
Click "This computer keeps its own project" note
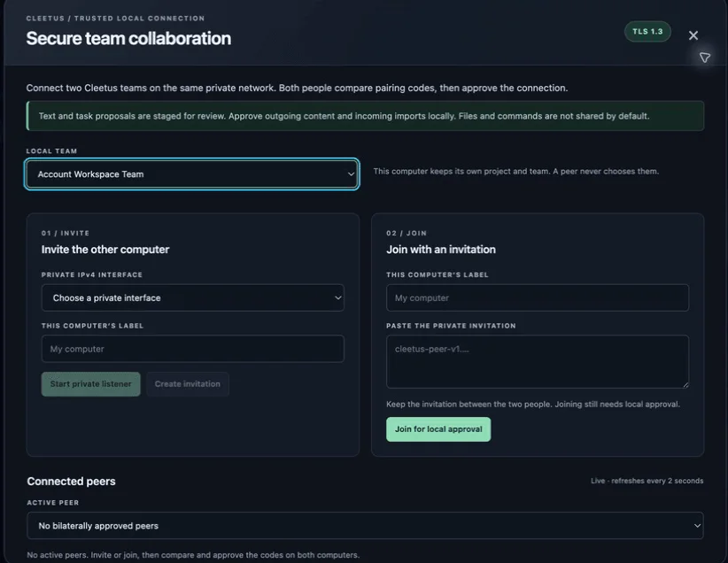click(515, 171)
